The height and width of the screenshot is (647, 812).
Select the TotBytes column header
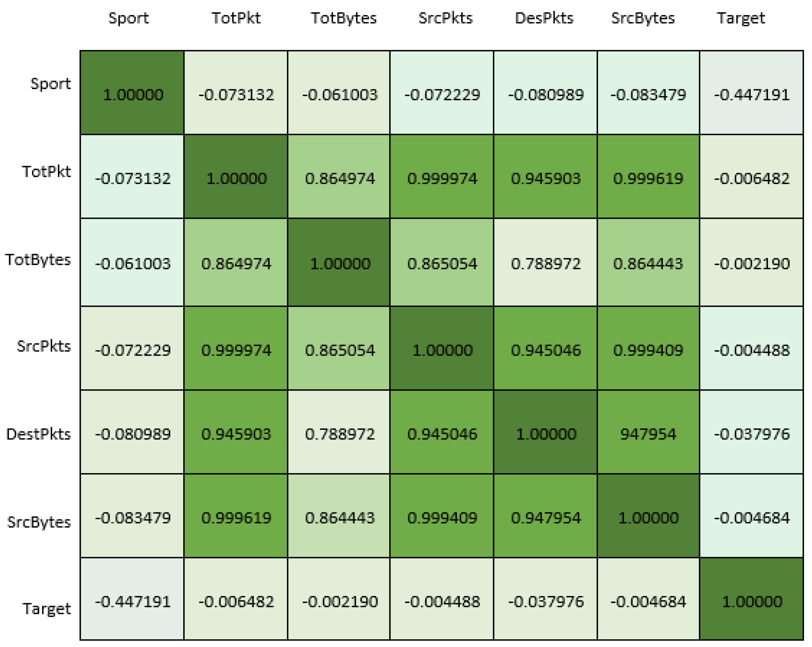pyautogui.click(x=343, y=18)
